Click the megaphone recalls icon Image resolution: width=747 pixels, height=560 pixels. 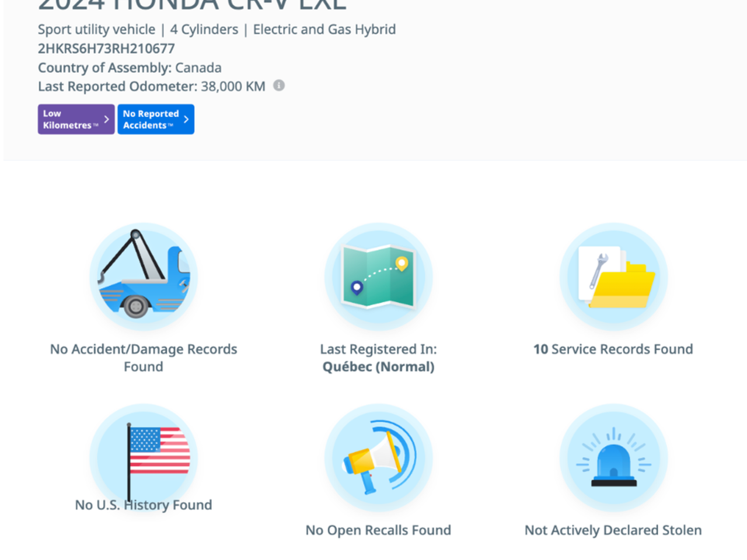coord(378,458)
